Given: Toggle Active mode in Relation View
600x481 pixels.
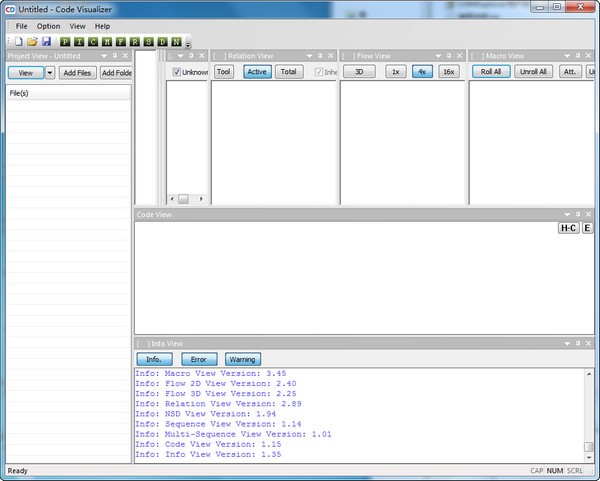Looking at the screenshot, I should [257, 72].
